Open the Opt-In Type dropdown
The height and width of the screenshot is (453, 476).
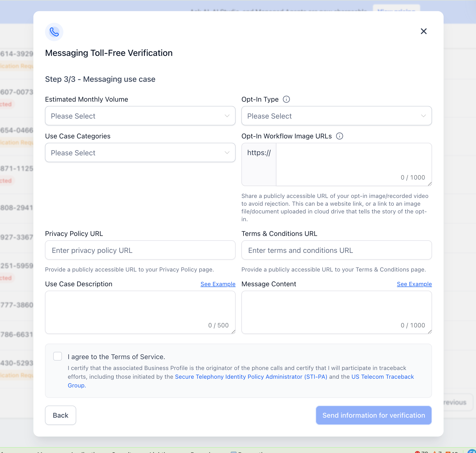tap(337, 116)
